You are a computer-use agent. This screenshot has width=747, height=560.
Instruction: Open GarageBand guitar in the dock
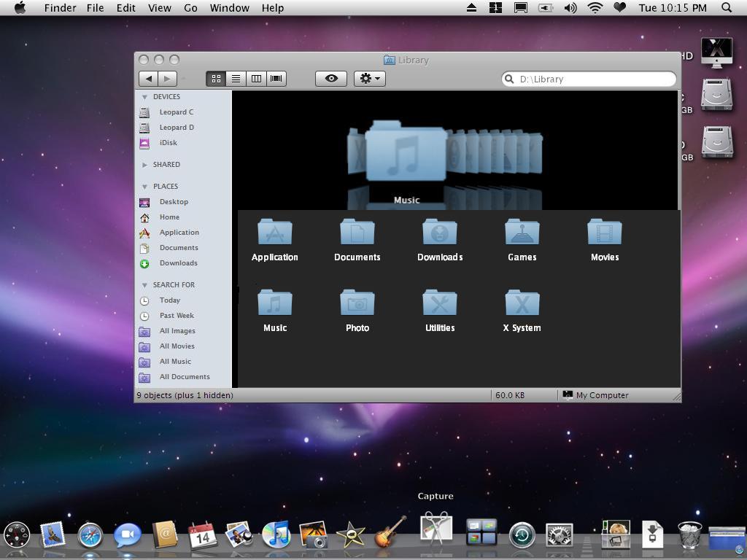(391, 532)
